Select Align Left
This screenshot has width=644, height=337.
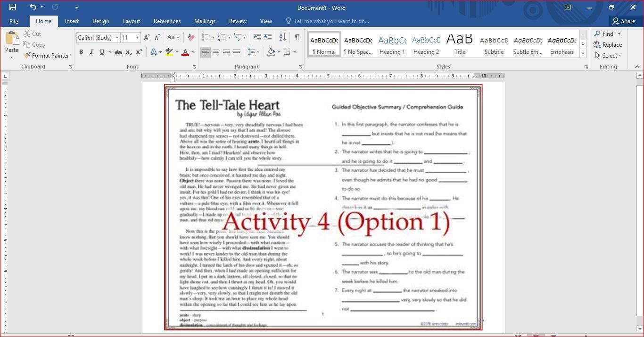click(205, 52)
